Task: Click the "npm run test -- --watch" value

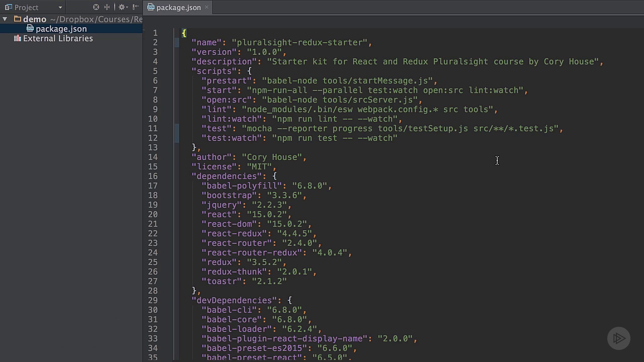Action: coord(335,138)
